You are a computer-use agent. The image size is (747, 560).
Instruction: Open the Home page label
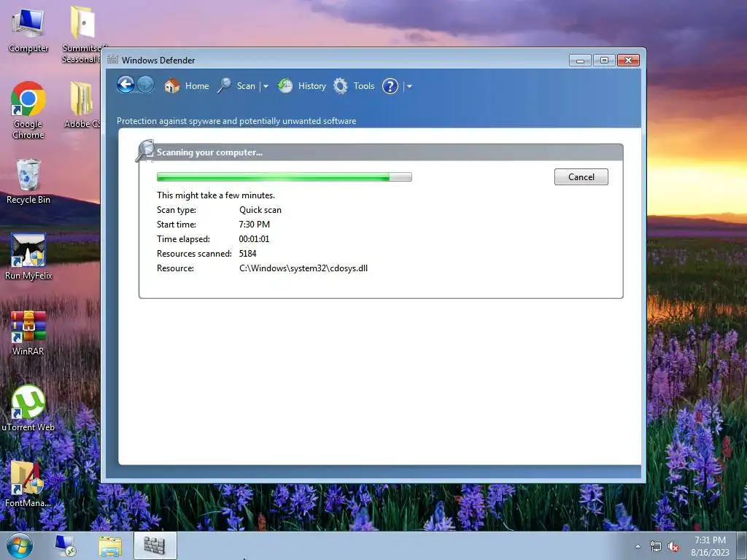[x=197, y=86]
